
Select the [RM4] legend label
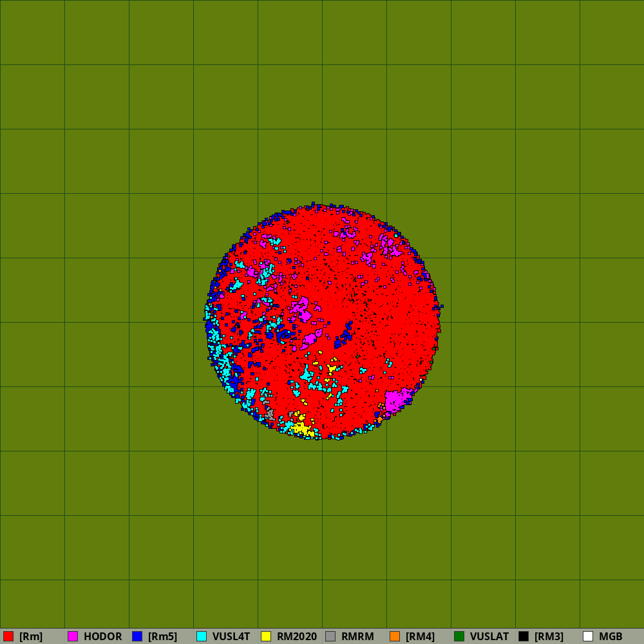(420, 637)
